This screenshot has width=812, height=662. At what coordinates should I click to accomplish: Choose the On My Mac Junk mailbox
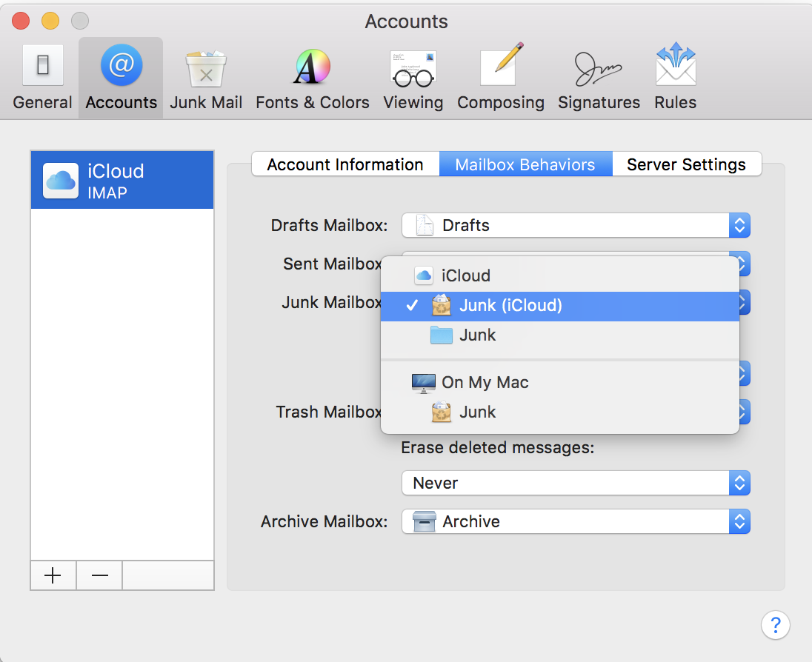pyautogui.click(x=560, y=412)
